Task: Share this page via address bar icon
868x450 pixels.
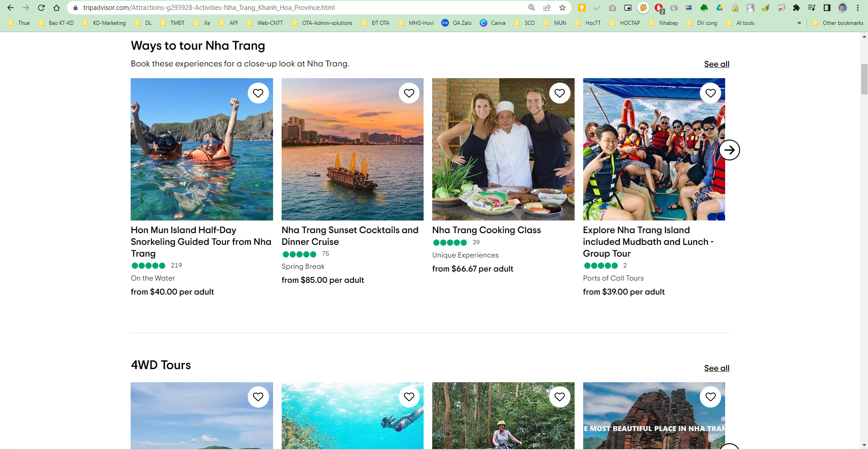Action: pos(547,8)
